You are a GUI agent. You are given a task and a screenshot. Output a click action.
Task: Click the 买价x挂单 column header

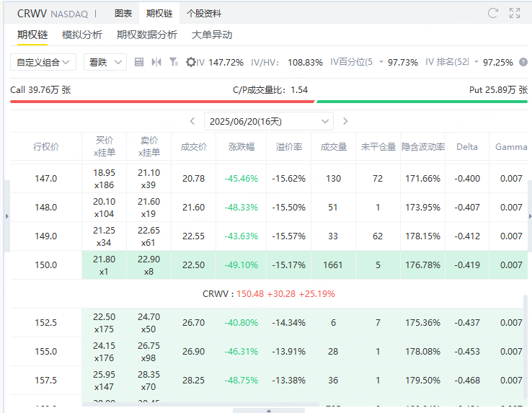pyautogui.click(x=104, y=146)
